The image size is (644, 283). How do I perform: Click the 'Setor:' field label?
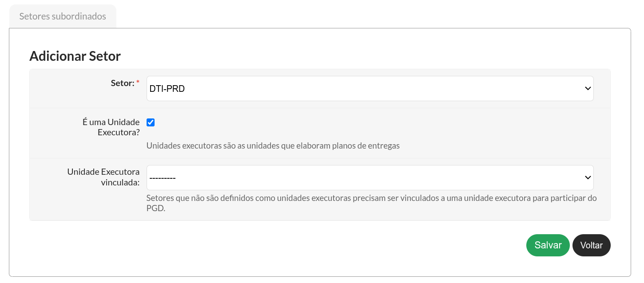pyautogui.click(x=123, y=83)
